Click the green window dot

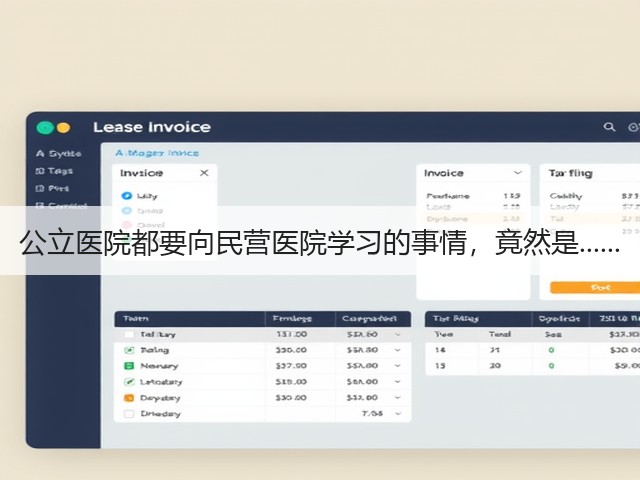(45, 128)
